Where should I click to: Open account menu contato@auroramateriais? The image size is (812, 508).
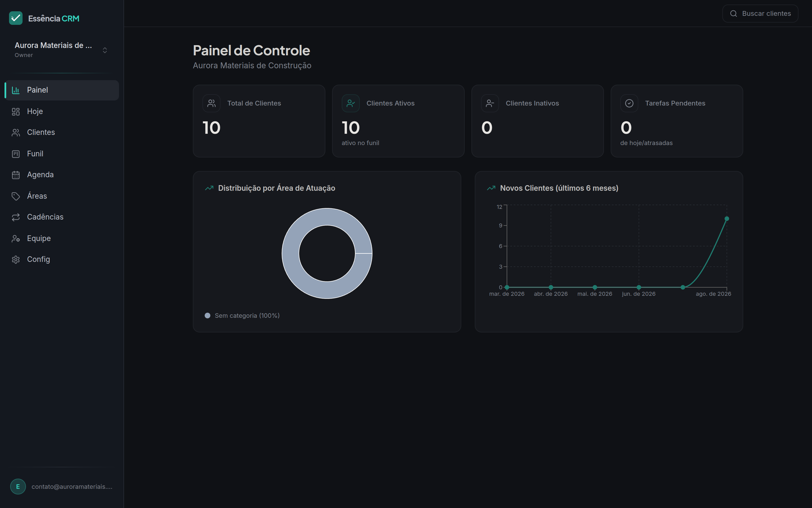[x=62, y=487]
